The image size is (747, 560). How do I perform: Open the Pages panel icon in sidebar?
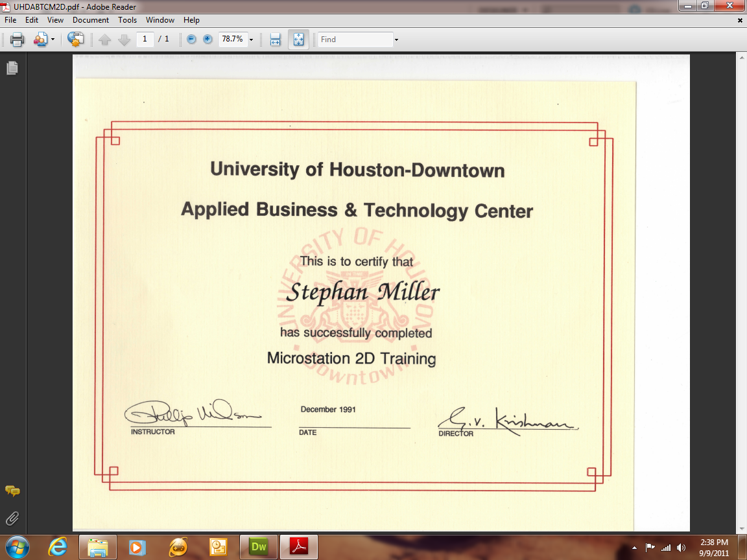point(12,67)
